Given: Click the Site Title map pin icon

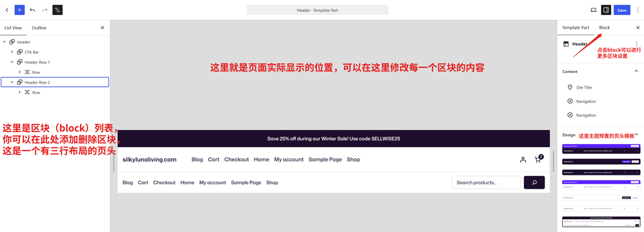Looking at the screenshot, I should (x=570, y=87).
